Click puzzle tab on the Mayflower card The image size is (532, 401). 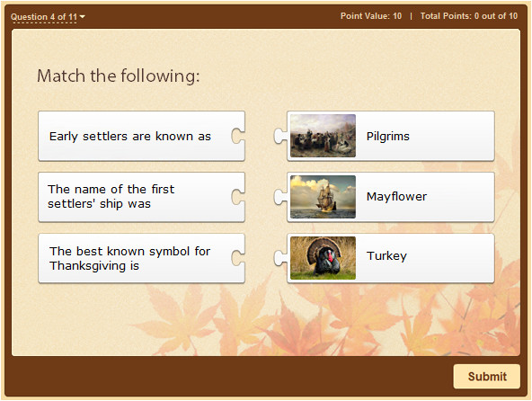[x=280, y=197]
